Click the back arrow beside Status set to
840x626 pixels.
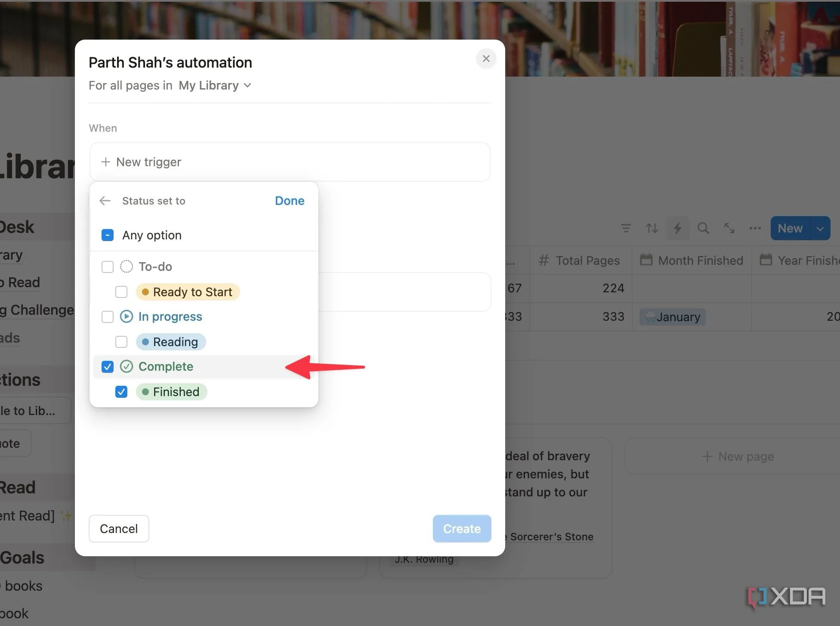point(105,201)
